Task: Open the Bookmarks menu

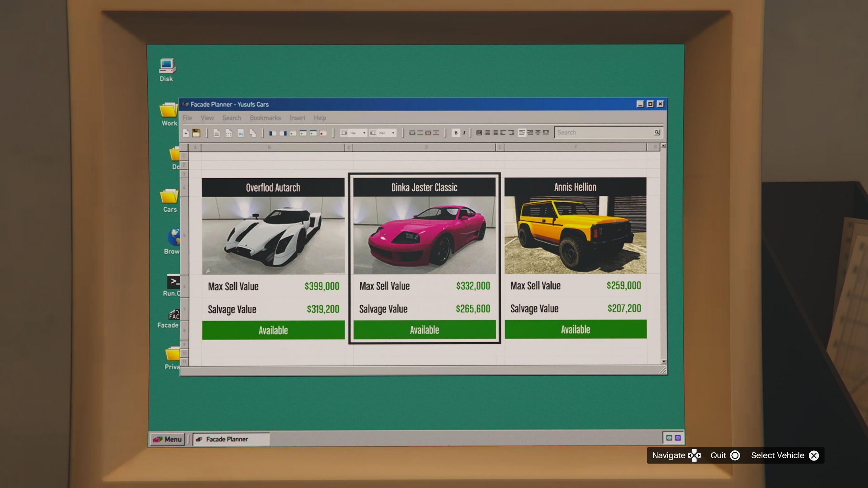Action: 265,118
